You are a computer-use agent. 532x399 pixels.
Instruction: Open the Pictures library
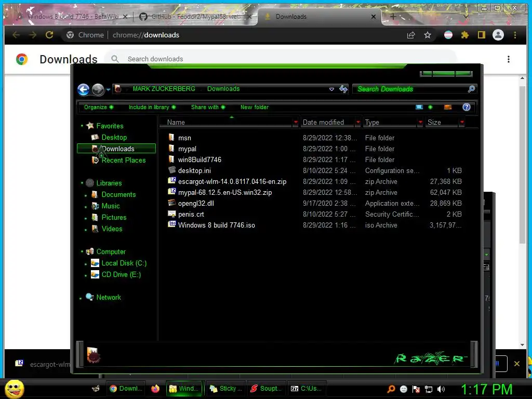click(114, 218)
